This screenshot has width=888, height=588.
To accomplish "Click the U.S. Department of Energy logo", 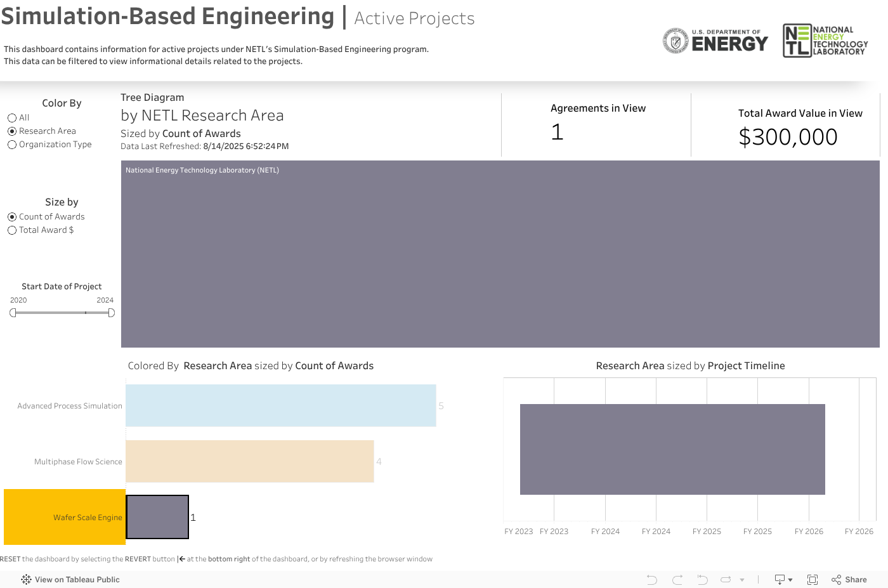I will [x=715, y=41].
